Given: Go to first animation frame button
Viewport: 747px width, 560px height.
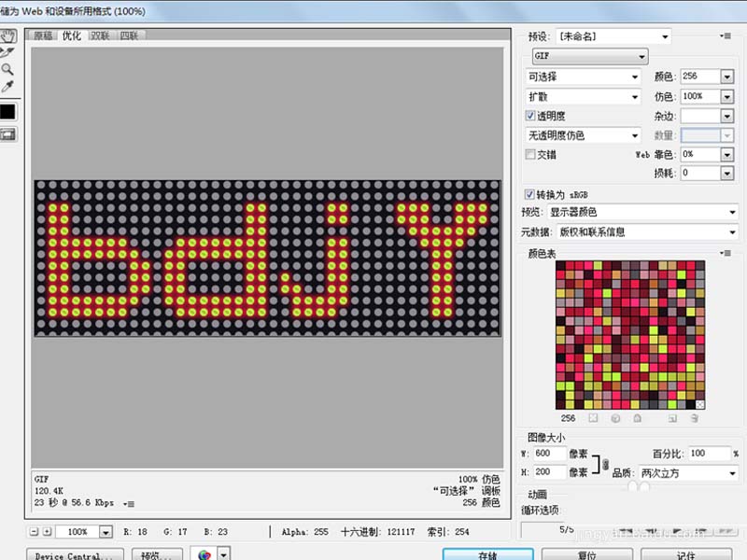Looking at the screenshot, I should pyautogui.click(x=627, y=530).
